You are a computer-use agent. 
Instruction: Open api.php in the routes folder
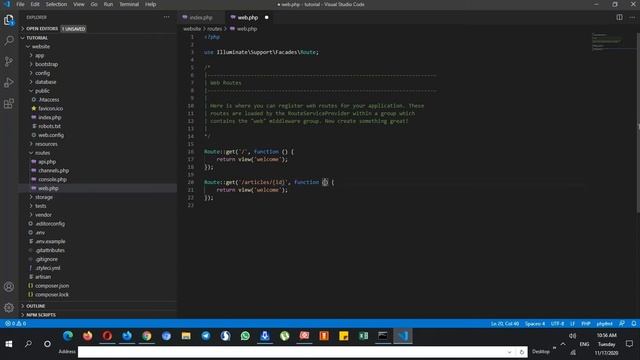(47, 162)
